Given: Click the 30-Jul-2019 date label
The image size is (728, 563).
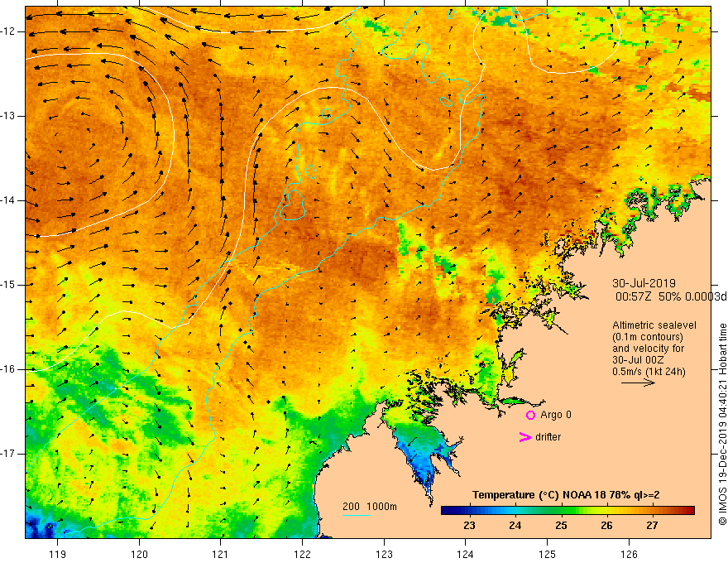Looking at the screenshot, I should click(x=644, y=283).
